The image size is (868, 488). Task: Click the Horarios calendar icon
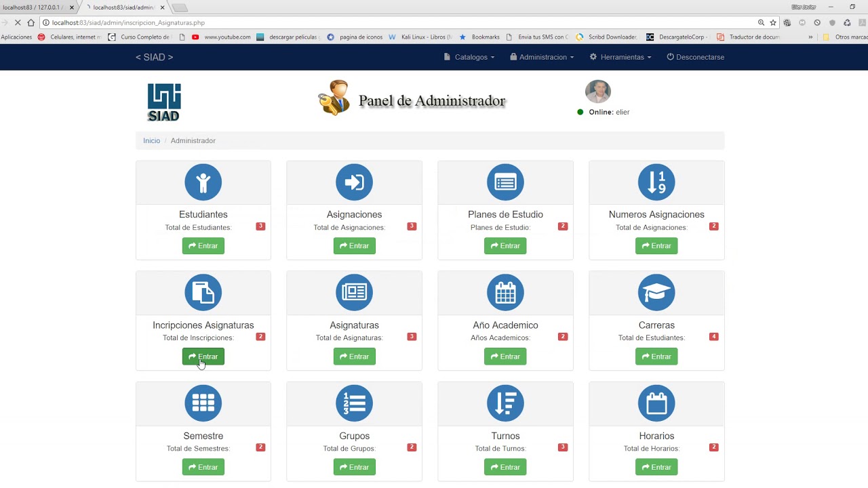click(x=656, y=403)
